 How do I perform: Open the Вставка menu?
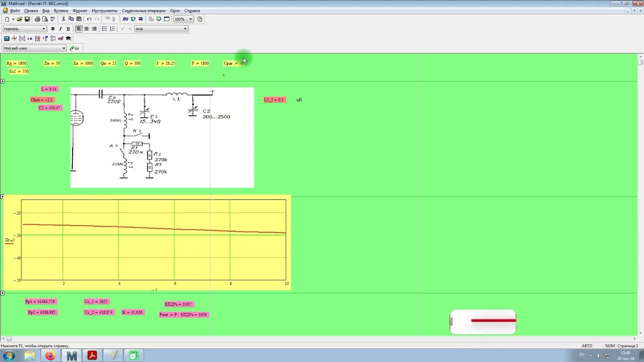(61, 11)
